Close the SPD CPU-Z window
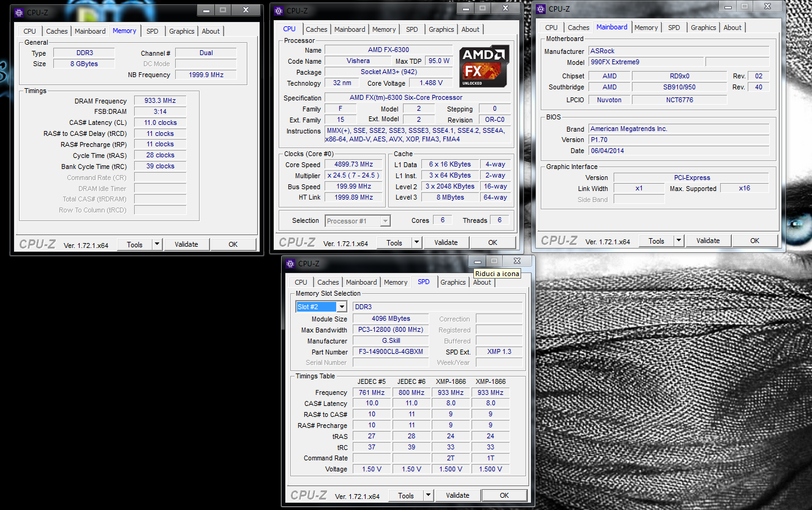This screenshot has width=812, height=510. [516, 261]
